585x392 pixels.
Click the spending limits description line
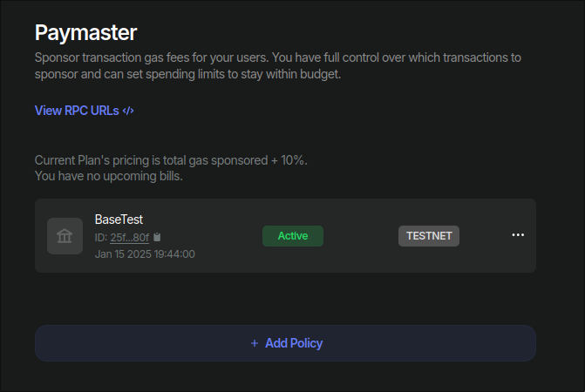pyautogui.click(x=187, y=74)
